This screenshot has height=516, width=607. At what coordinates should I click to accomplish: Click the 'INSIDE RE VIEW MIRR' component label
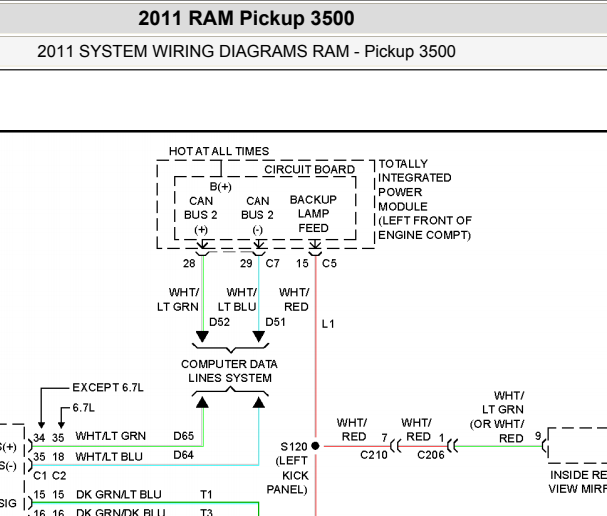[x=578, y=482]
